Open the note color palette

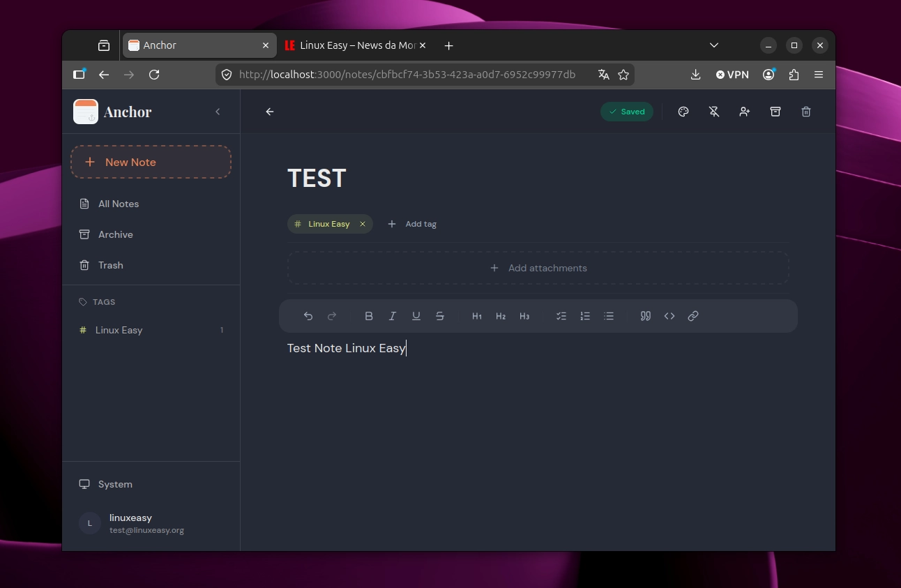pyautogui.click(x=683, y=112)
